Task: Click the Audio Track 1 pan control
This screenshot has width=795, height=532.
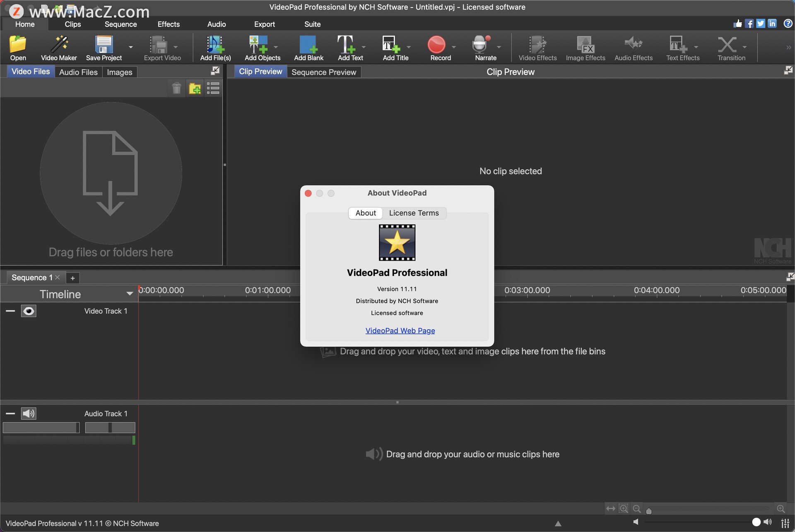Action: (x=110, y=427)
